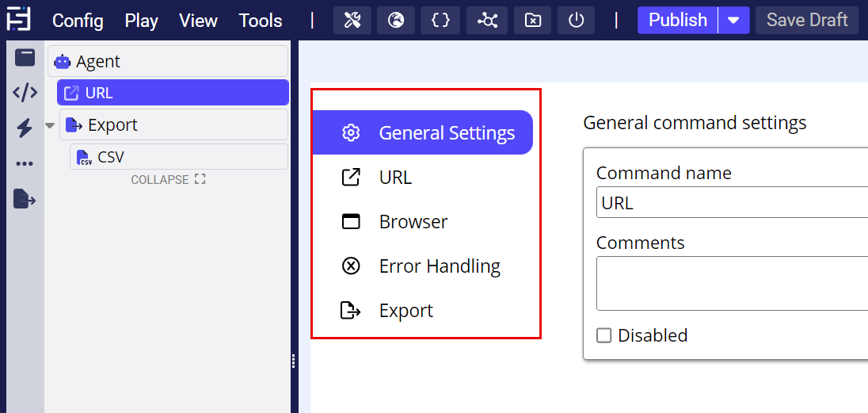Click the globe icon in toolbar
The height and width of the screenshot is (413, 868).
(396, 21)
